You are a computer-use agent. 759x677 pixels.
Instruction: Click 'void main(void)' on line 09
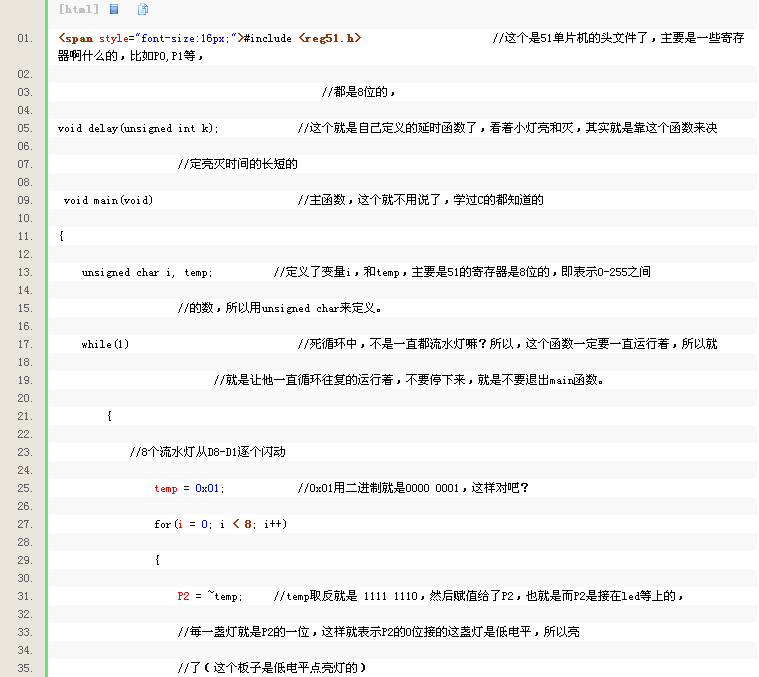[x=108, y=200]
